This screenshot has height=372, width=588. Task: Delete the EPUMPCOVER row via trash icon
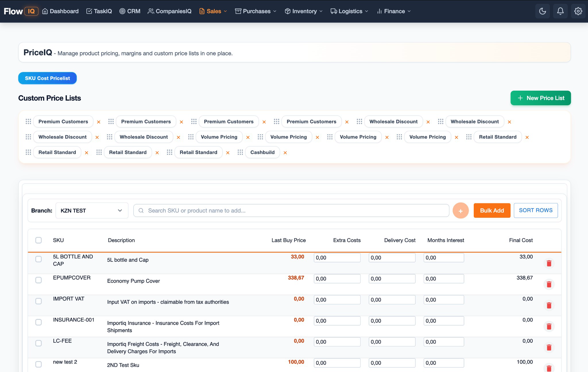click(549, 284)
